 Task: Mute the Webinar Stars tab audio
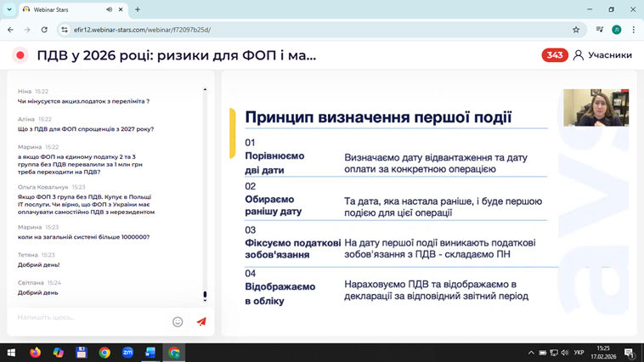click(x=109, y=10)
